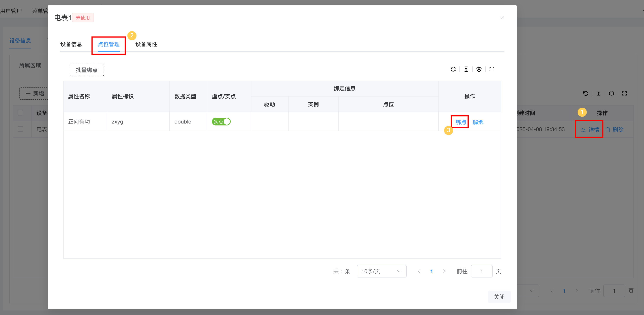Open column settings gear in the dialog
Viewport: 644px width, 315px height.
[x=479, y=69]
